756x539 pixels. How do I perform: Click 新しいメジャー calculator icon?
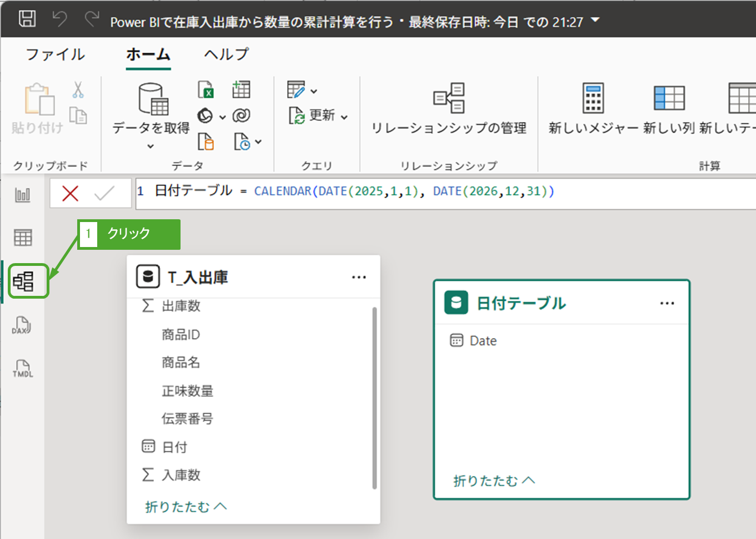tap(593, 98)
